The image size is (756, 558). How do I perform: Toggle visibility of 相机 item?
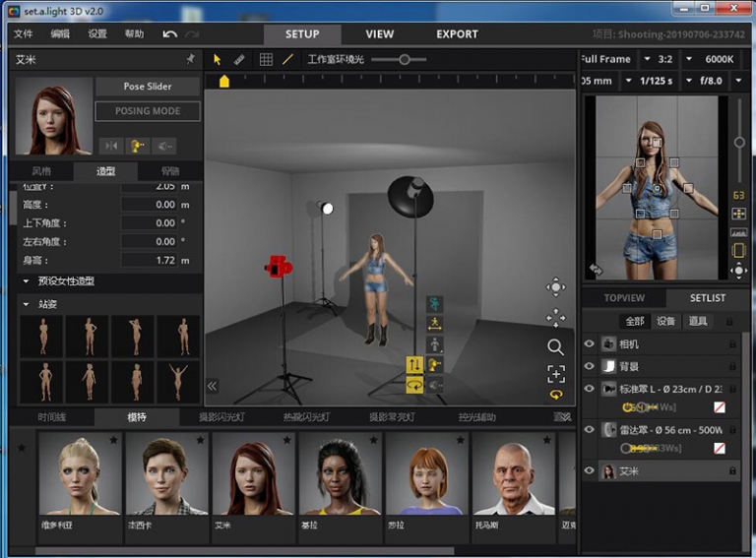[590, 343]
